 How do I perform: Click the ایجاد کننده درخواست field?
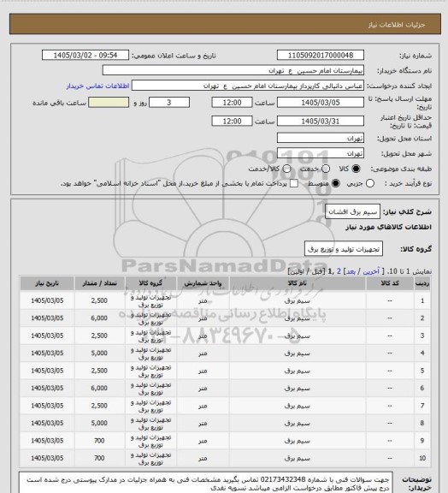pyautogui.click(x=248, y=86)
